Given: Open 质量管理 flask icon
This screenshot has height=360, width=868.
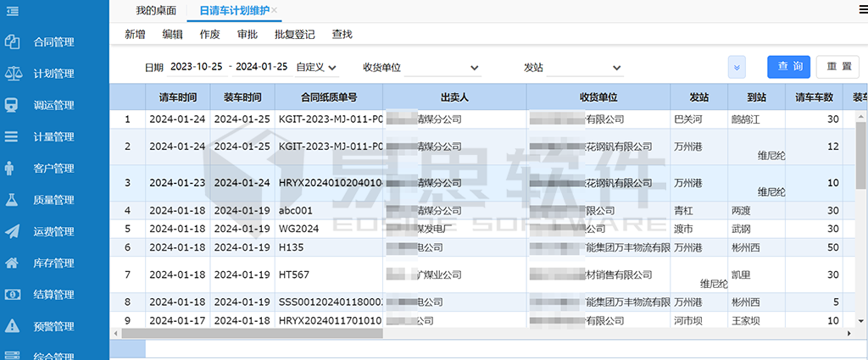Looking at the screenshot, I should [13, 200].
